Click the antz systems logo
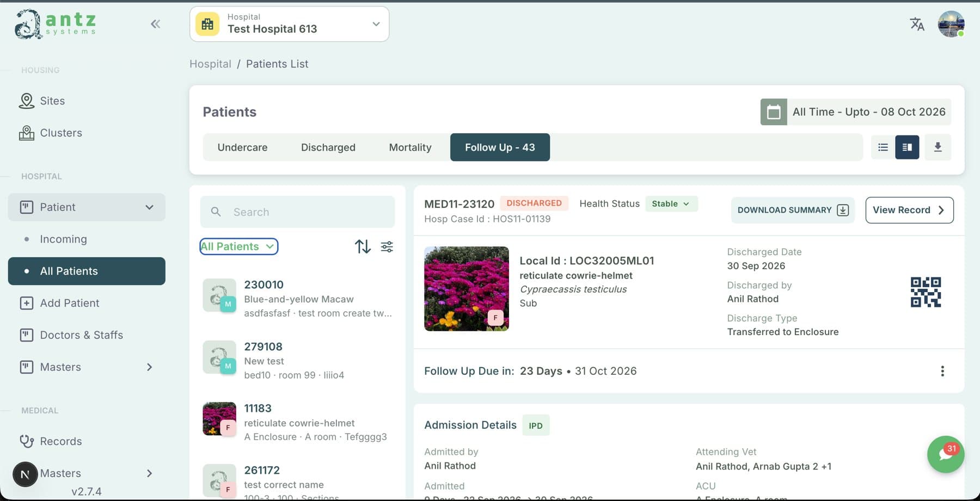Screen dimensions: 980x501 click(x=56, y=24)
